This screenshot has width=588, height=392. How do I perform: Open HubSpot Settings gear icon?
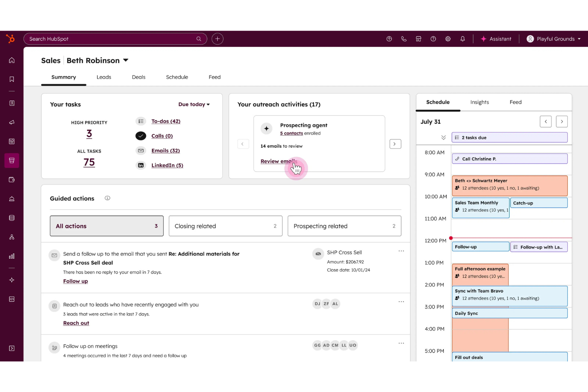(x=448, y=39)
